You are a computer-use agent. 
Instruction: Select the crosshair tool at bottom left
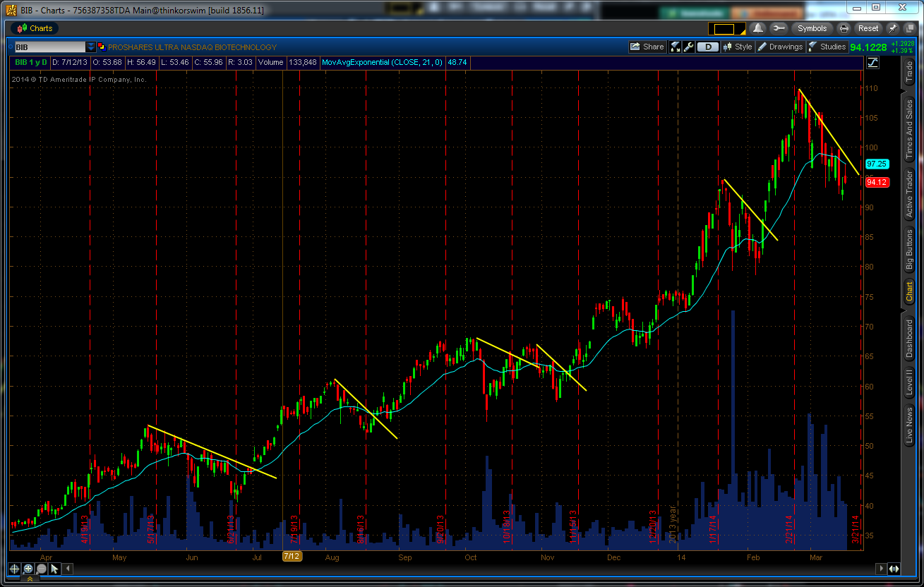pyautogui.click(x=14, y=569)
